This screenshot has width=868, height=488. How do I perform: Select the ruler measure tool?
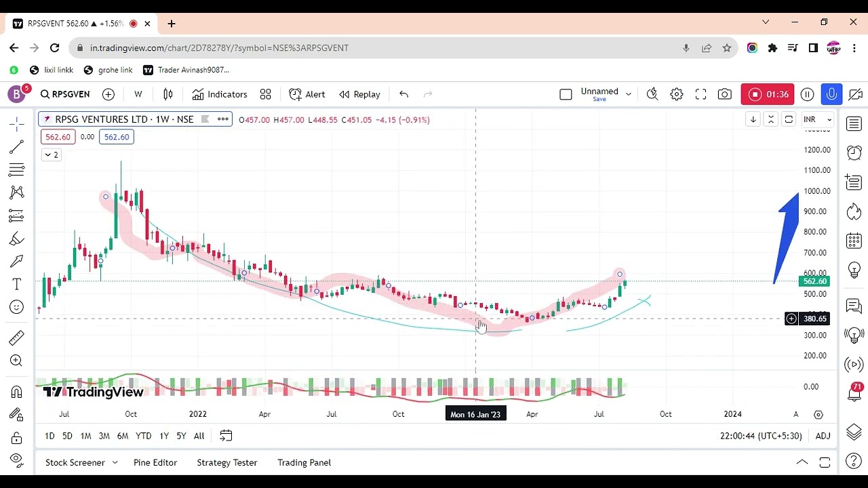[17, 337]
